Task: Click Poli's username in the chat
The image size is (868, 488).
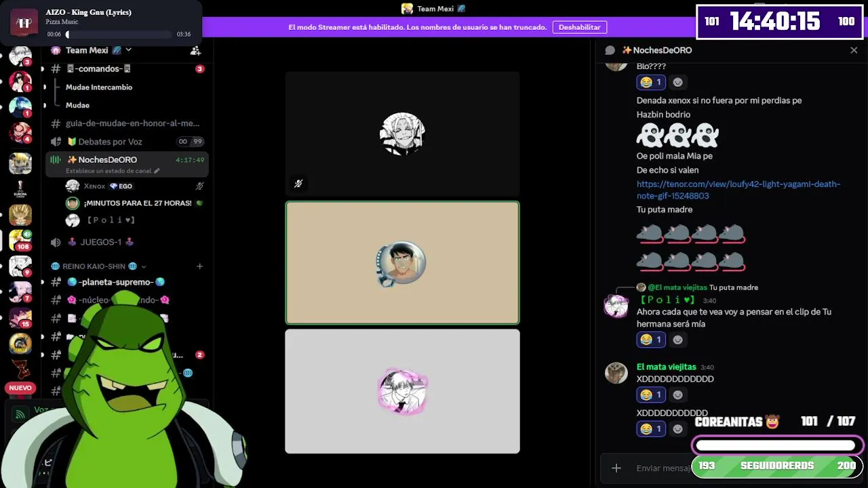Action: 667,300
